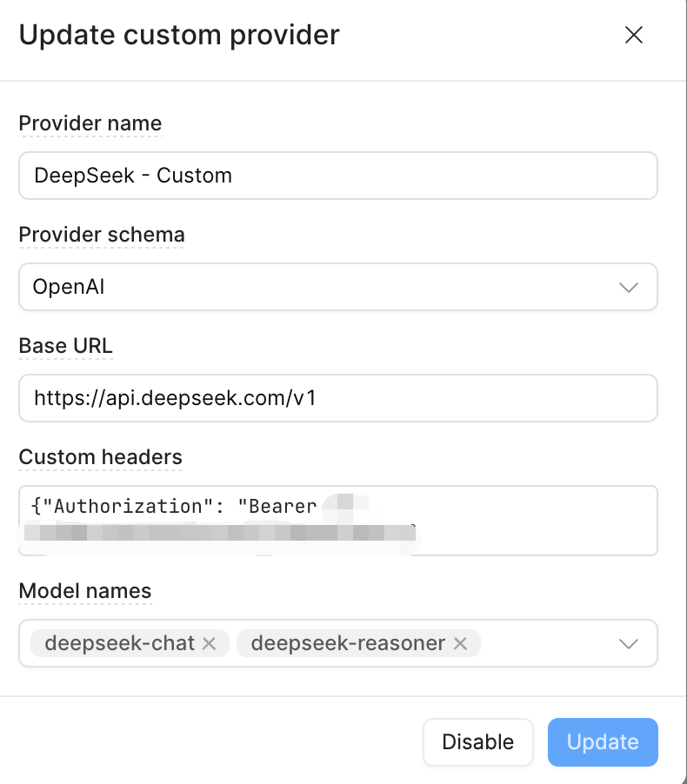This screenshot has width=687, height=784.
Task: Remove the deepseek-chat model tag
Action: (x=209, y=643)
